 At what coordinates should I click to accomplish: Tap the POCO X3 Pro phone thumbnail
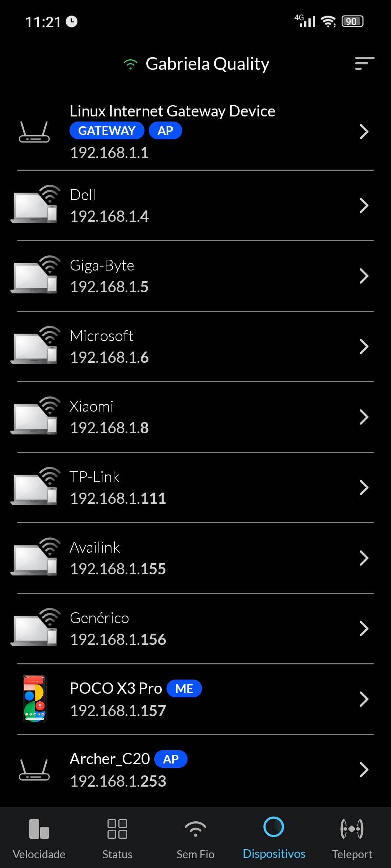coord(35,699)
